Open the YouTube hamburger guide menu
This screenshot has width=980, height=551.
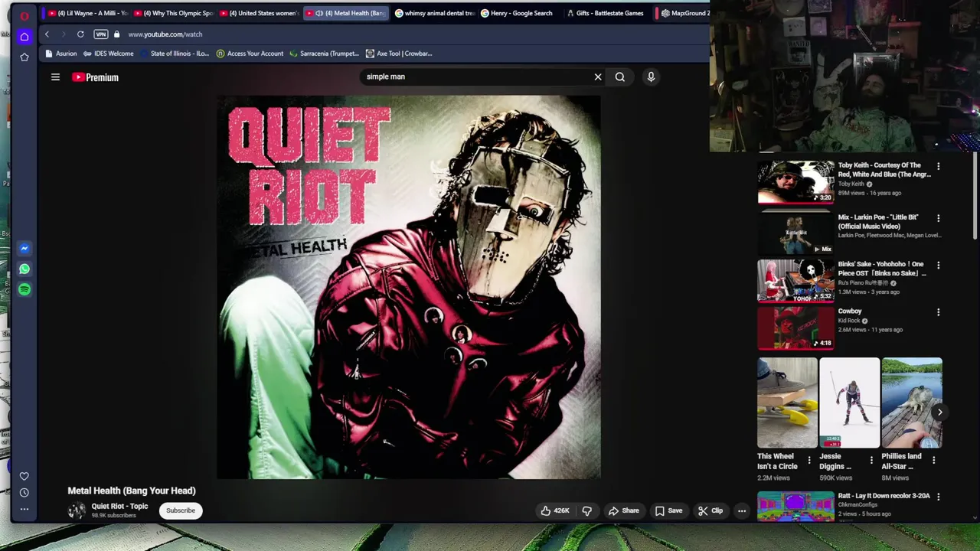tap(55, 77)
